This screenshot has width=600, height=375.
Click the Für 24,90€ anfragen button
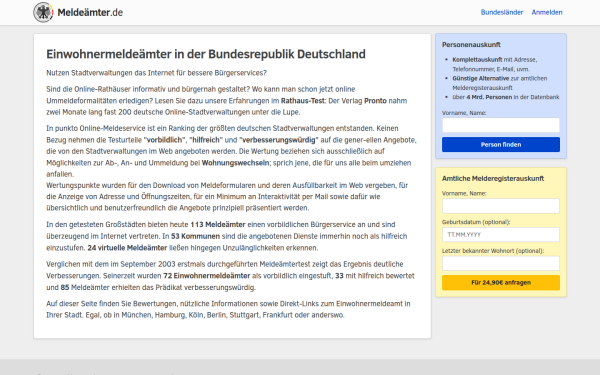click(501, 282)
